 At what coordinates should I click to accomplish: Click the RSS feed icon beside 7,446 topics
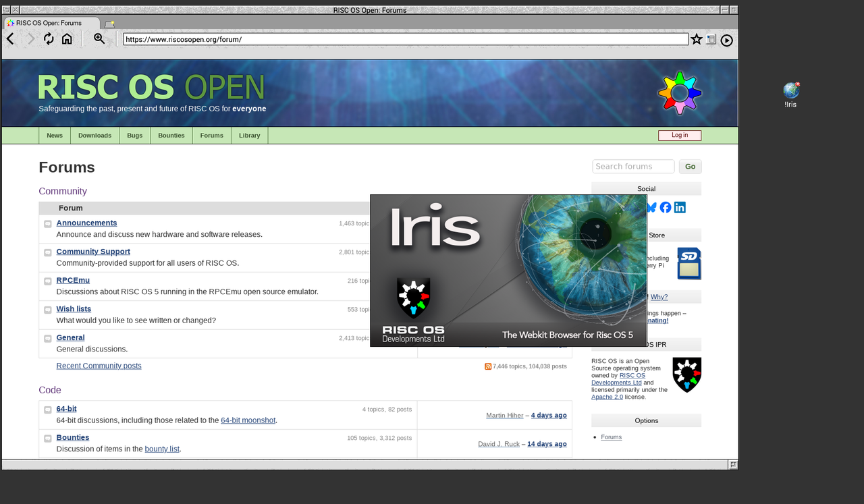coord(488,366)
